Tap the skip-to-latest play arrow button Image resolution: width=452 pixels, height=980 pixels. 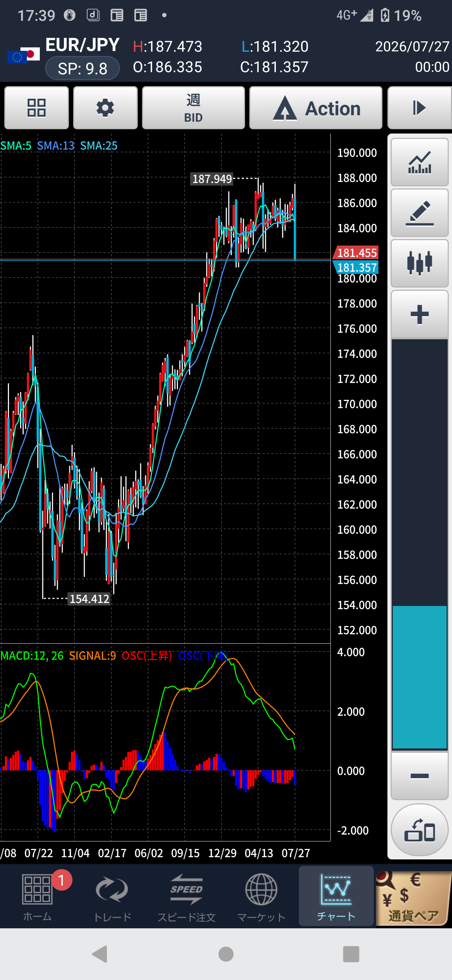click(420, 108)
